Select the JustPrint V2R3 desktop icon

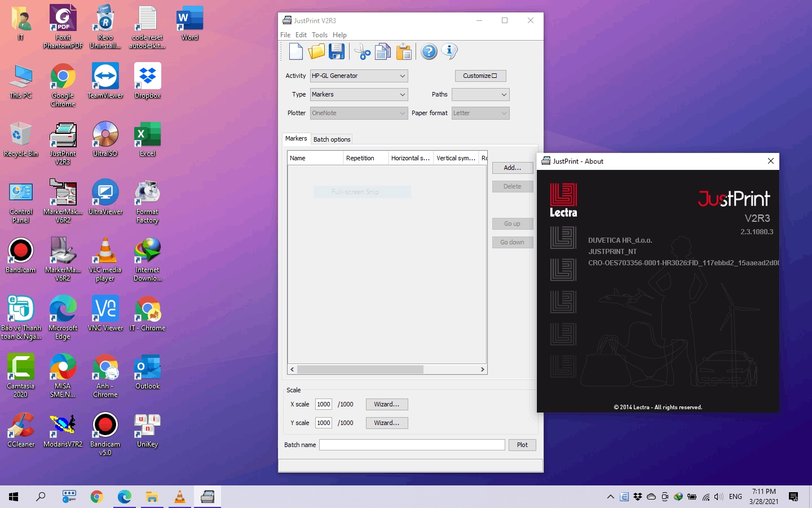click(x=63, y=143)
